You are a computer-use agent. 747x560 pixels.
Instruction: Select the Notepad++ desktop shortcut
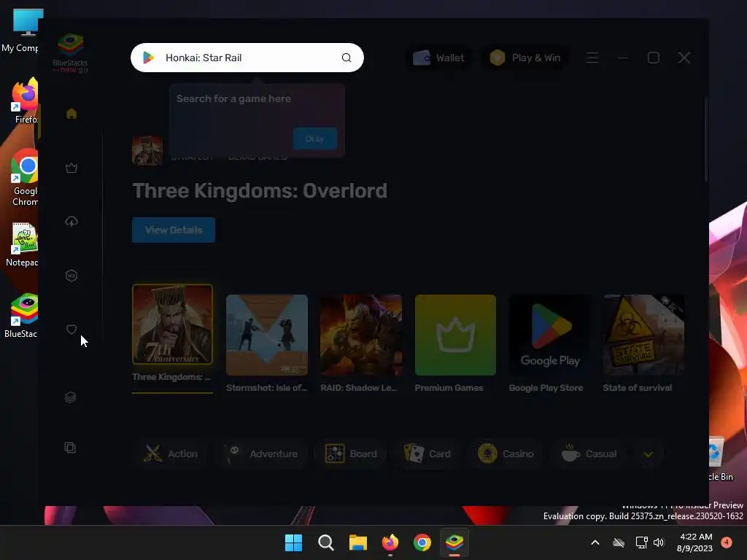coord(23,244)
